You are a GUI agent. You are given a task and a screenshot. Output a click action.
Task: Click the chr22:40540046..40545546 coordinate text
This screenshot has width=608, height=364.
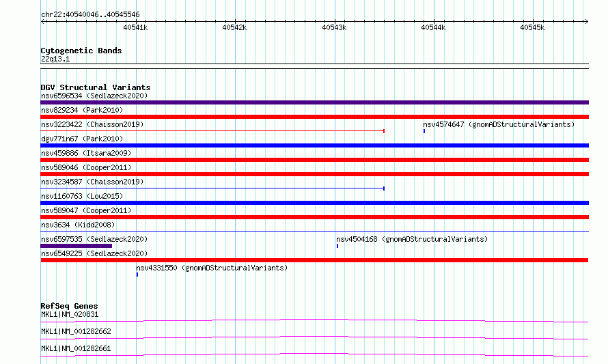pos(90,15)
